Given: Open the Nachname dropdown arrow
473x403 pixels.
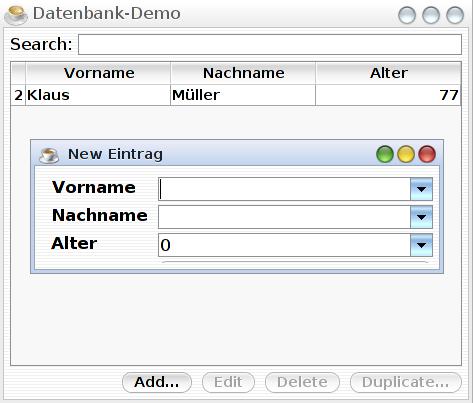Looking at the screenshot, I should point(421,217).
